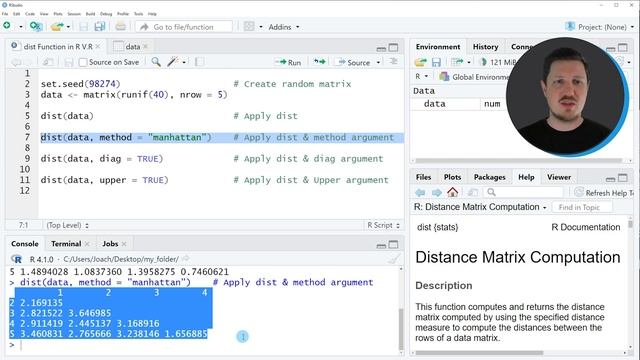
Task: Run the selected line with Run button
Action: pos(288,62)
